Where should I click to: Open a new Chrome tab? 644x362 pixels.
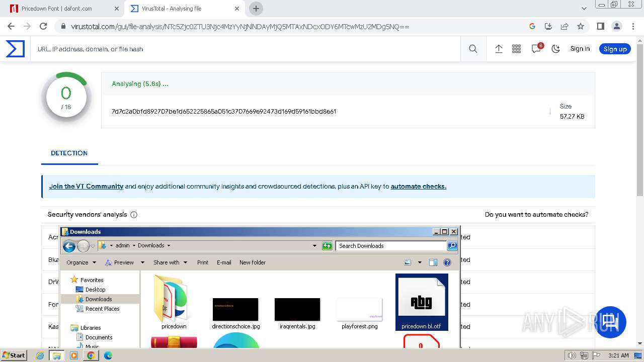click(256, 9)
